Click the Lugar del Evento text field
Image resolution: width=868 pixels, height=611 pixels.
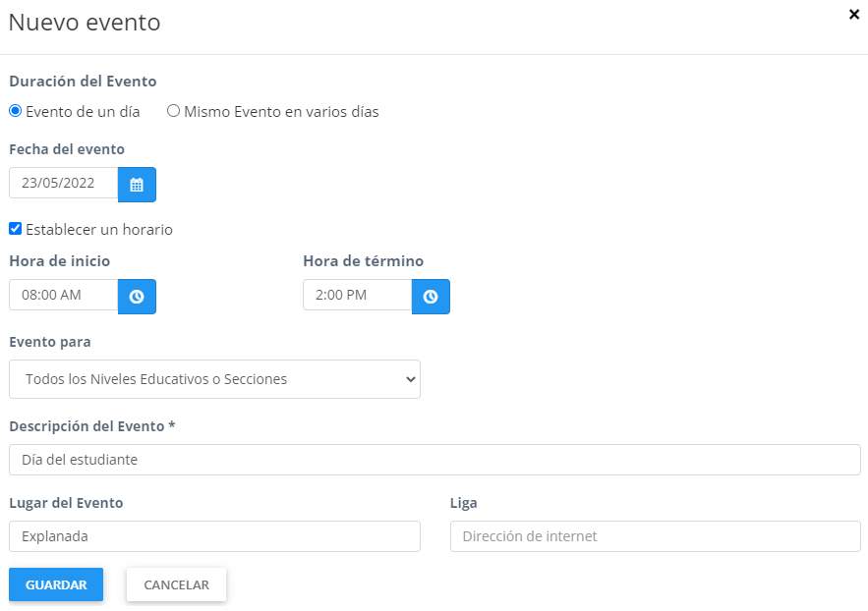coord(214,536)
